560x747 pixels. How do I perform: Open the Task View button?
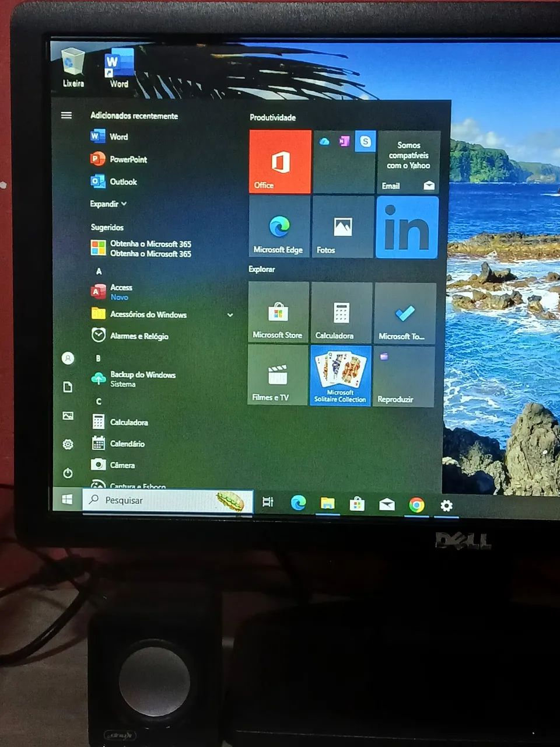268,502
